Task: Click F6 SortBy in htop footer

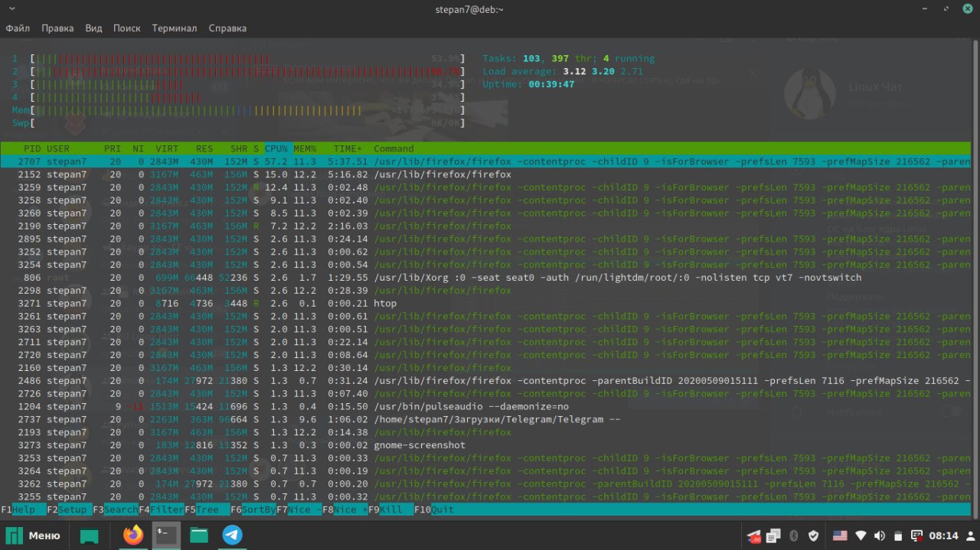Action: coord(253,509)
